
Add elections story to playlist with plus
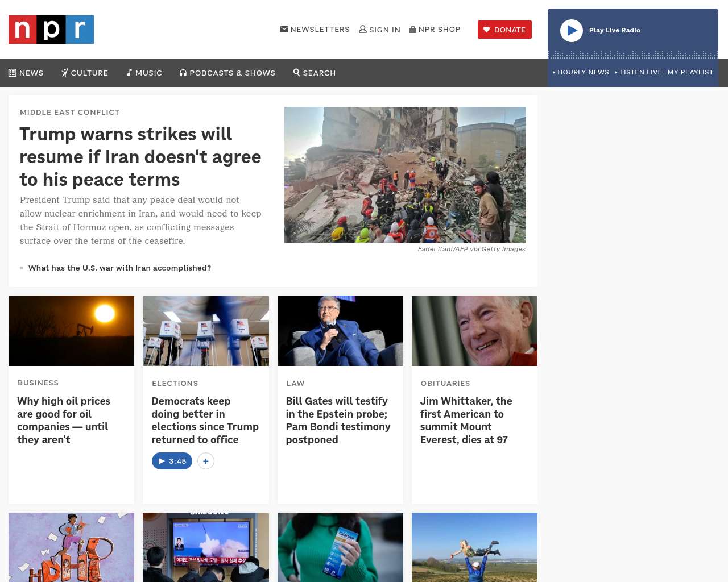pyautogui.click(x=206, y=461)
